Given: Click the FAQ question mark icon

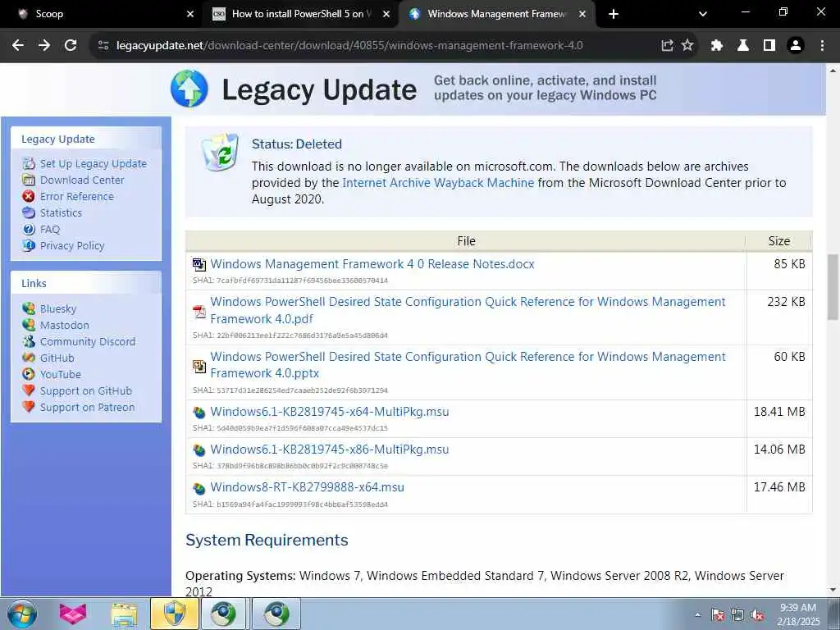Looking at the screenshot, I should pos(29,230).
